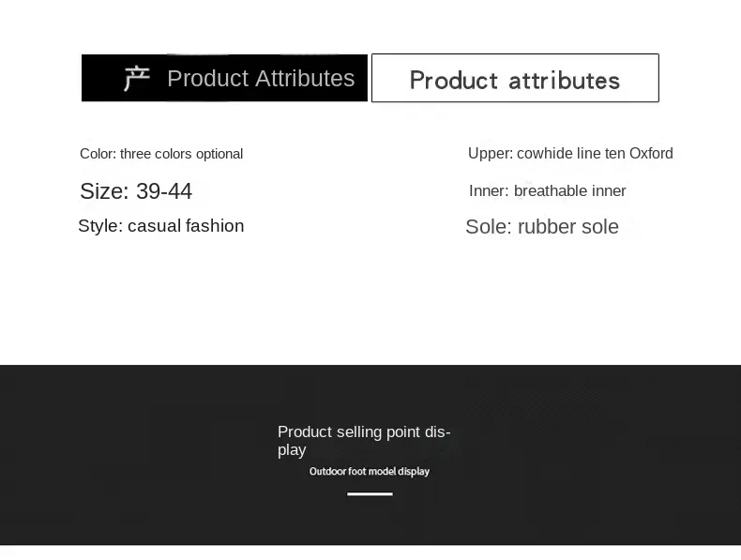This screenshot has width=741, height=560.
Task: Select the white outlined Product attributes box
Action: click(515, 78)
